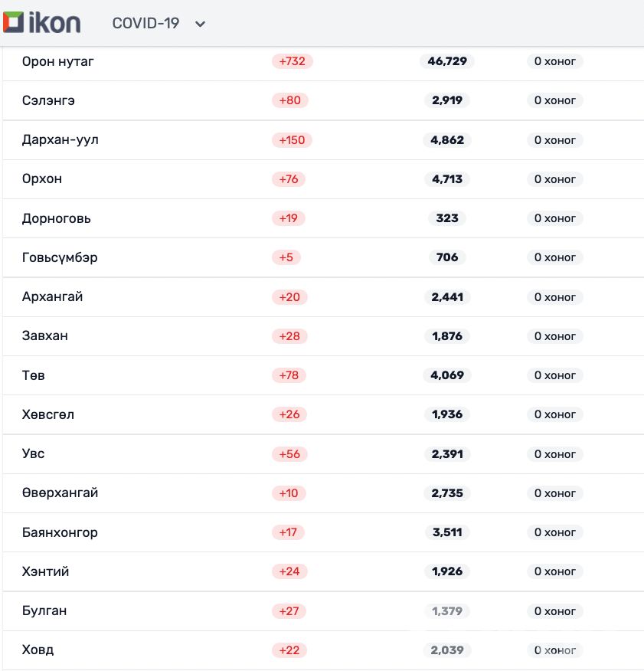Select the Говьсүмбэр province name
Viewport: 644px width, 671px height.
(x=60, y=257)
